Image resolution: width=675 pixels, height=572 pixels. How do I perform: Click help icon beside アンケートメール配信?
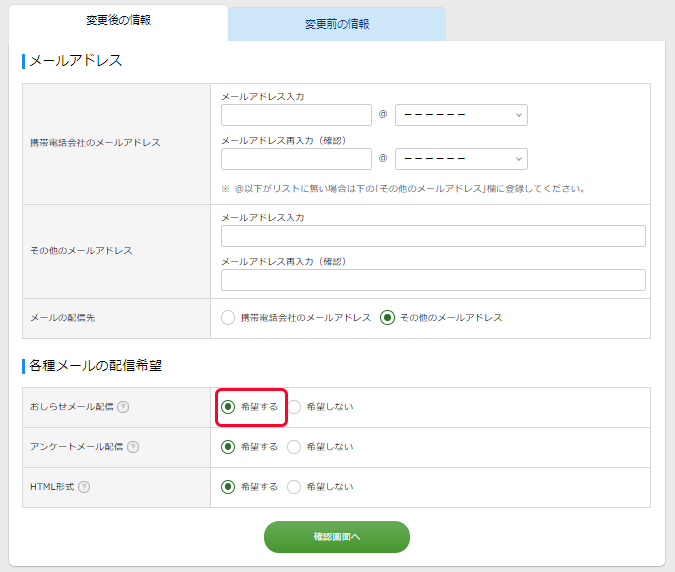click(x=133, y=447)
